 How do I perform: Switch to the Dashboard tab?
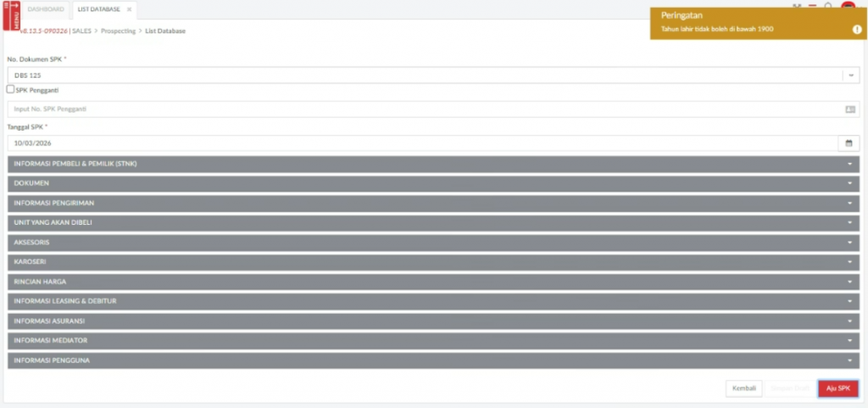(46, 9)
